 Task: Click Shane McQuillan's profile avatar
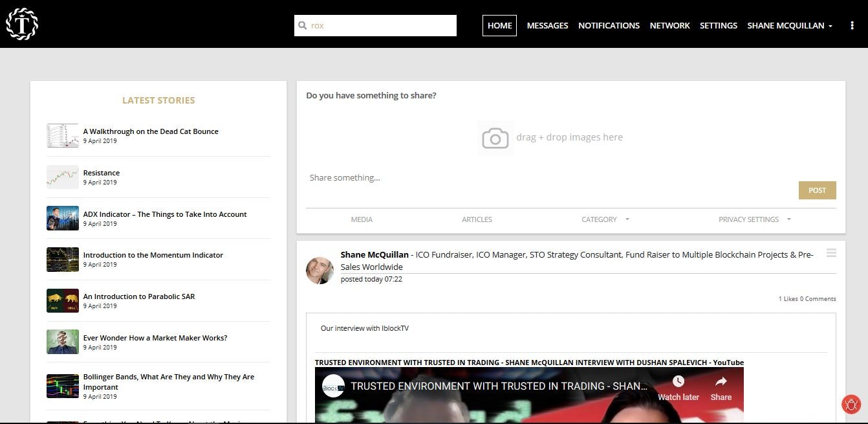320,270
